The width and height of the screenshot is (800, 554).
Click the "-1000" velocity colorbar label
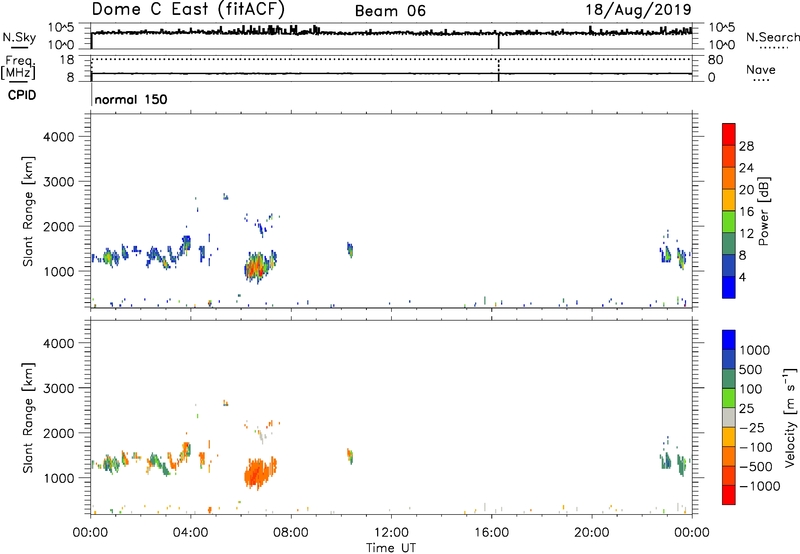pos(759,486)
